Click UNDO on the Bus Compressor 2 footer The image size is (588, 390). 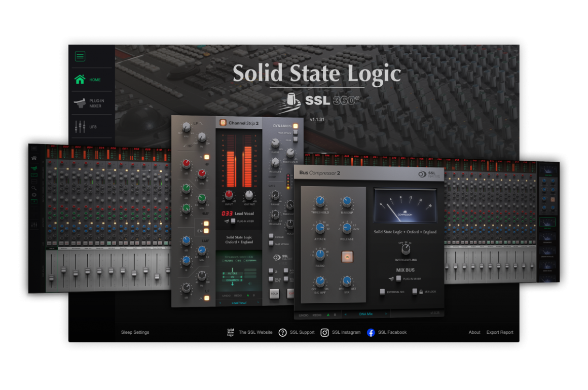click(x=303, y=315)
